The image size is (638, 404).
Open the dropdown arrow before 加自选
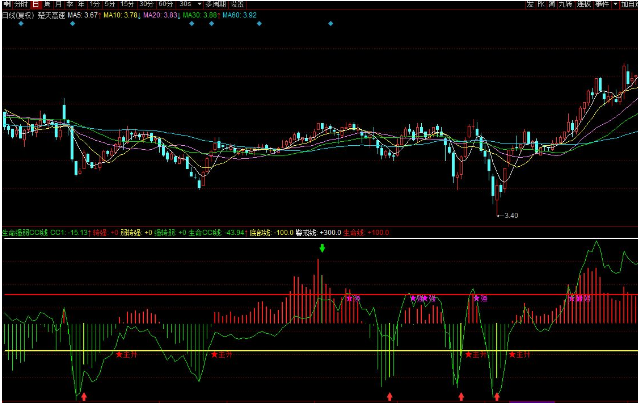[615, 4]
